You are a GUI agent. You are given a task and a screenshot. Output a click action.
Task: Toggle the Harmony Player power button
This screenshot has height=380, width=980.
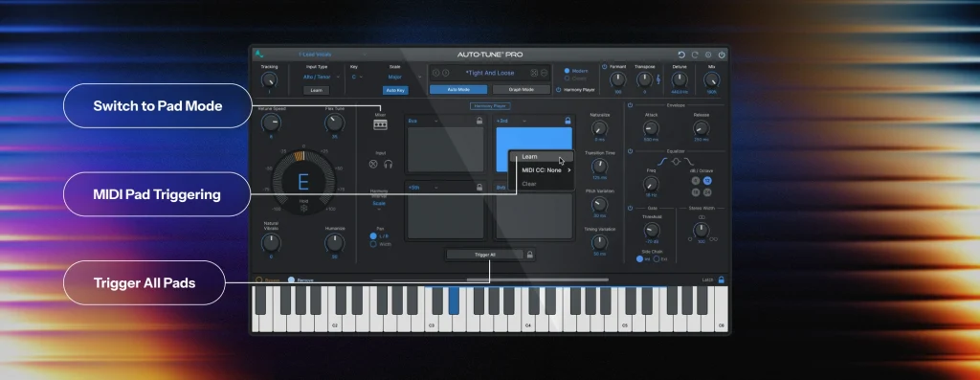(559, 90)
